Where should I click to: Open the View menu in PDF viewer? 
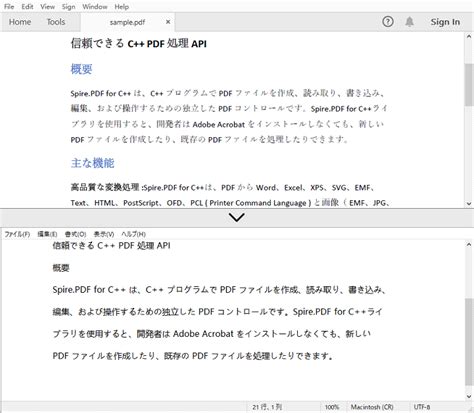click(x=48, y=7)
